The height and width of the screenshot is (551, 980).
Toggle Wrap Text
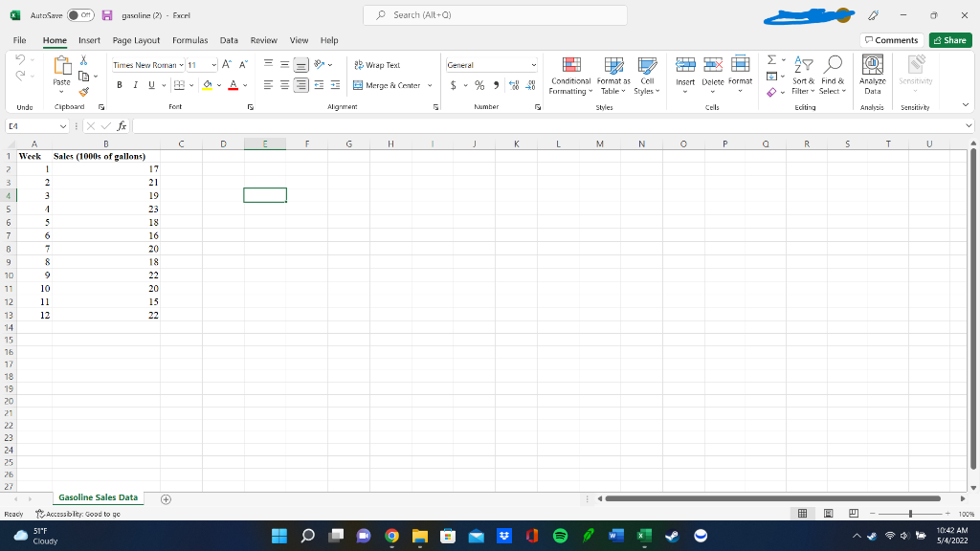[x=377, y=65]
